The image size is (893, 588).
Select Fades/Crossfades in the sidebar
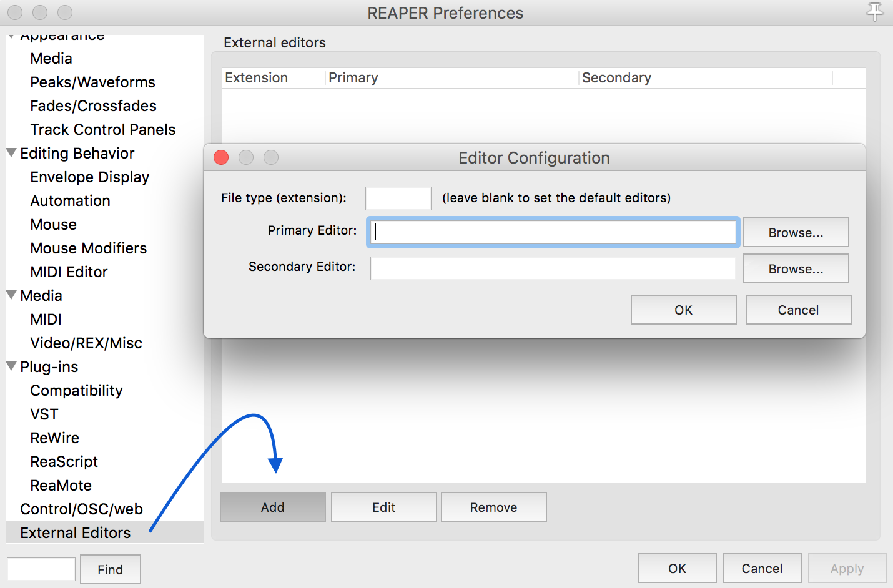(93, 106)
